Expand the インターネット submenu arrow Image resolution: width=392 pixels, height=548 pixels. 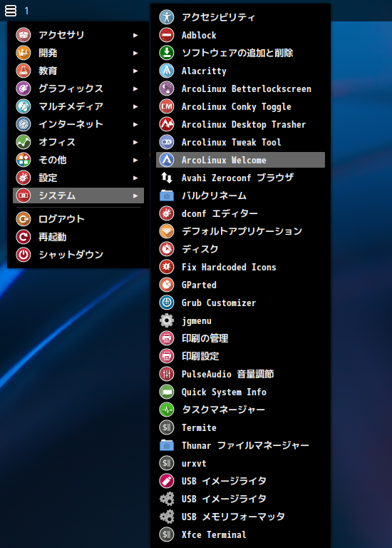135,124
